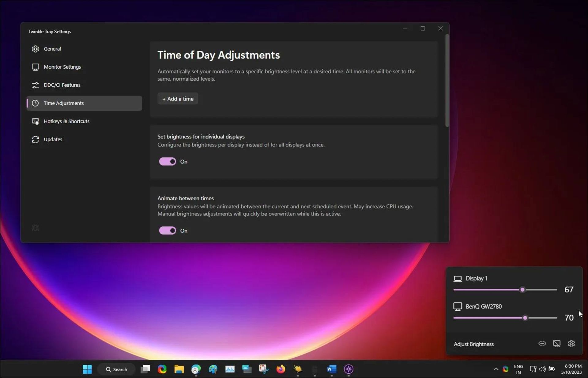Select Monitor Settings in sidebar
The height and width of the screenshot is (378, 588).
pyautogui.click(x=62, y=67)
